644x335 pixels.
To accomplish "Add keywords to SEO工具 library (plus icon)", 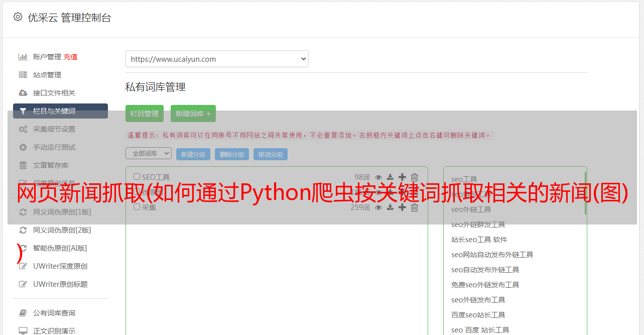I will pyautogui.click(x=402, y=177).
